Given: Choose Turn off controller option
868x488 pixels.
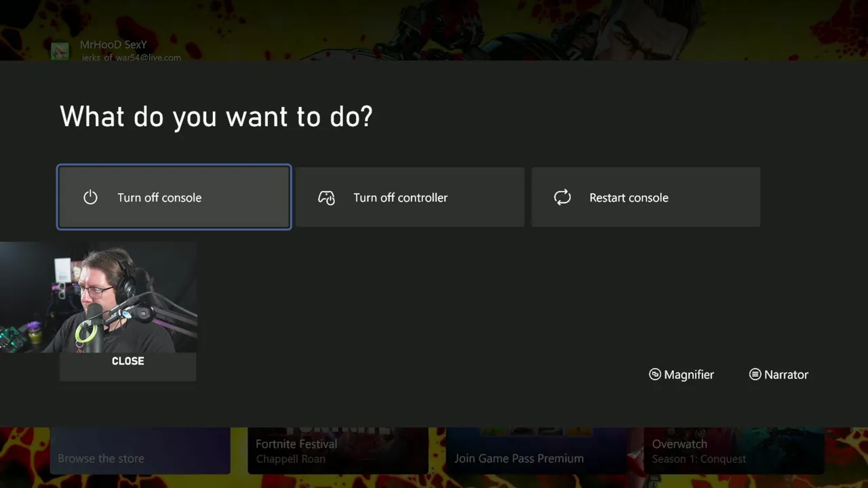Looking at the screenshot, I should tap(410, 197).
